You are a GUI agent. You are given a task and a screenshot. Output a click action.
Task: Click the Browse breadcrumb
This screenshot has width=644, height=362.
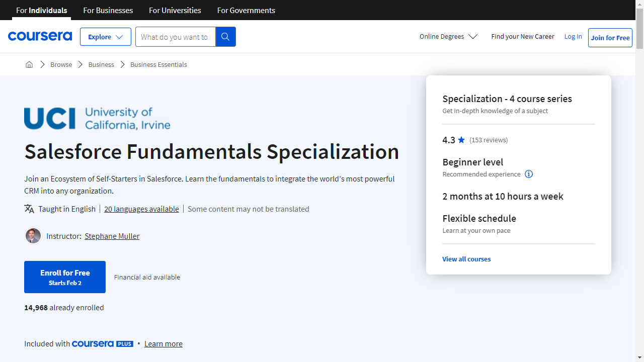(61, 64)
